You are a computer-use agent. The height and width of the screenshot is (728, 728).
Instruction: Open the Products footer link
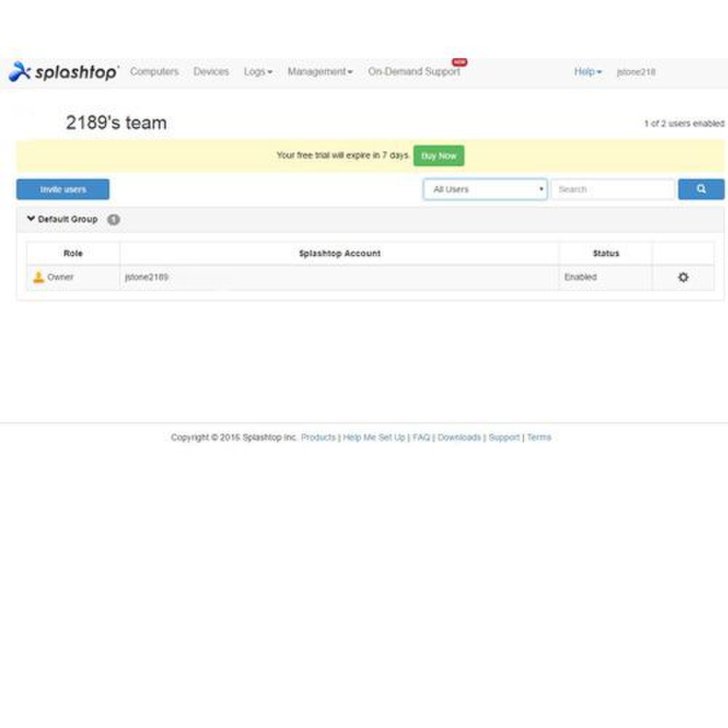(x=318, y=438)
